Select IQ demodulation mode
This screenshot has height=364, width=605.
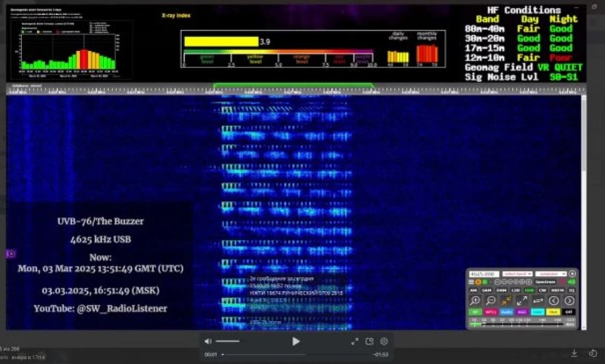click(x=571, y=290)
